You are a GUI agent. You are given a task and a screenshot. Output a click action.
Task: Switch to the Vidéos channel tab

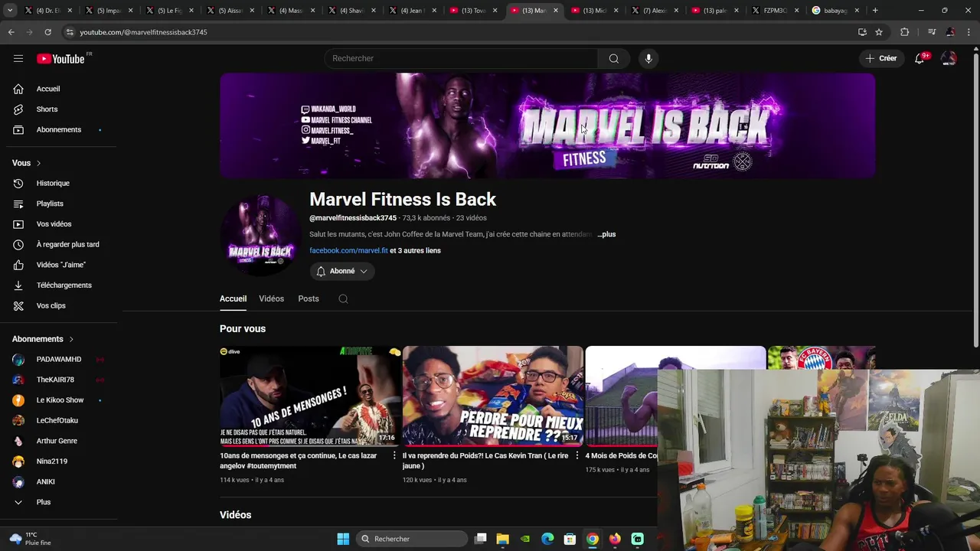271,298
